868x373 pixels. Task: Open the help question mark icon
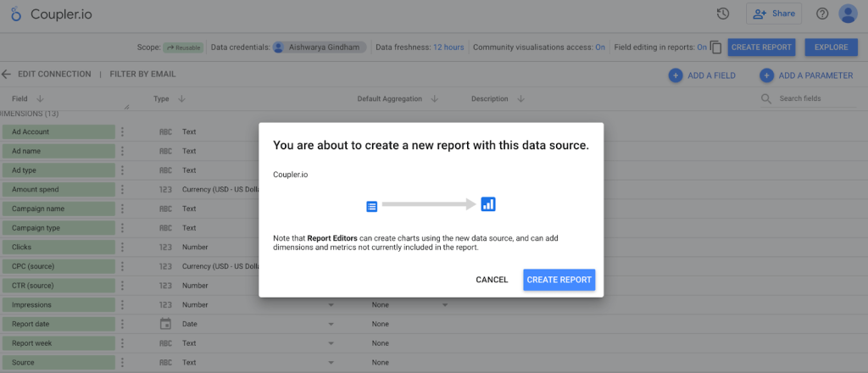coord(822,14)
